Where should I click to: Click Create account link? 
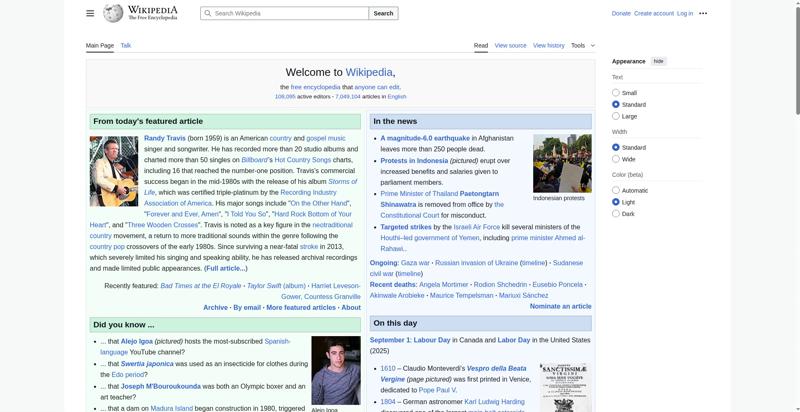coord(654,13)
